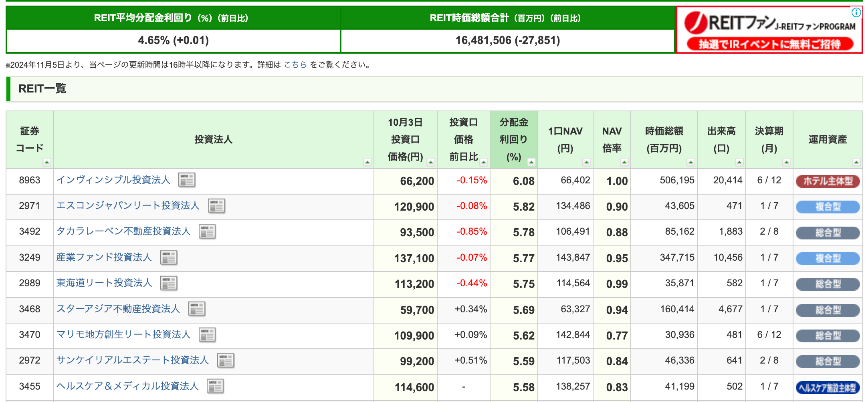Screen dimensions: 868x402
Task: Open news icon beside マリモ地方創生リート投資法人
Action: point(207,335)
